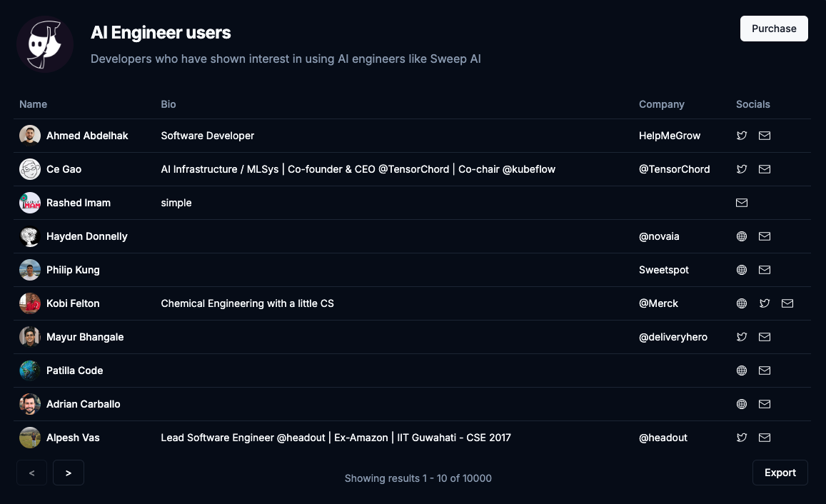Click Mayur Bhangale's email icon

tap(765, 337)
